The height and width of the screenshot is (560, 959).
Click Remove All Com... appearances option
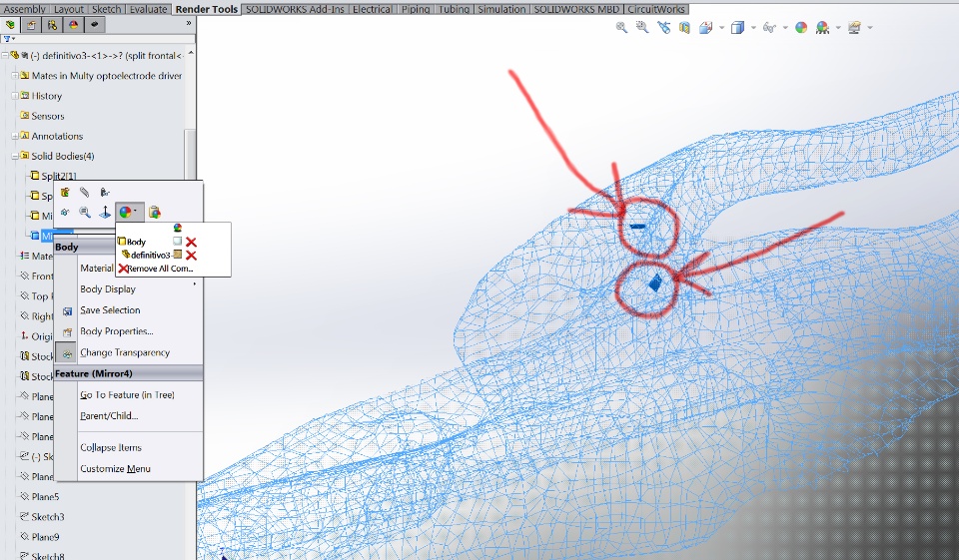(157, 269)
